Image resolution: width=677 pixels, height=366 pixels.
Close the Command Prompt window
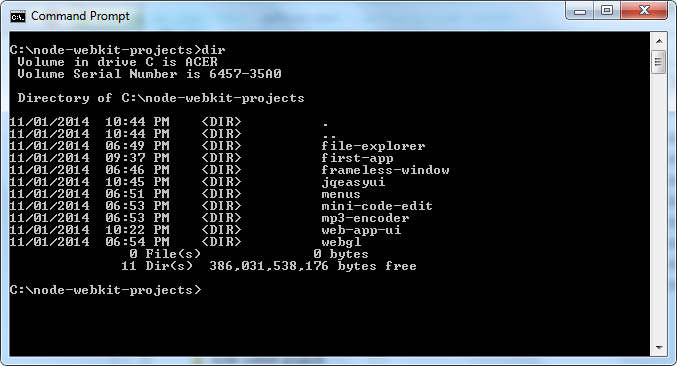pos(644,11)
